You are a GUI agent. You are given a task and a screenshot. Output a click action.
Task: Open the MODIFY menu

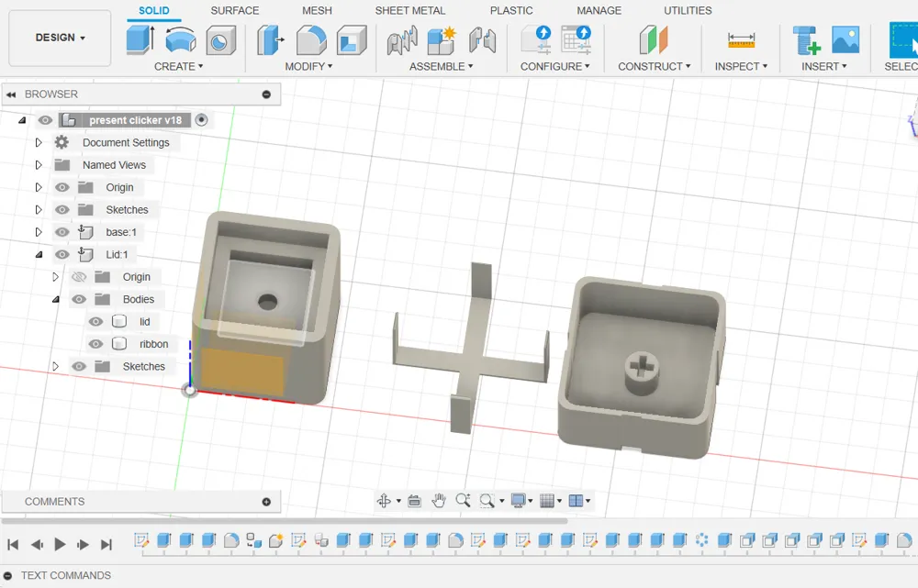(x=308, y=67)
